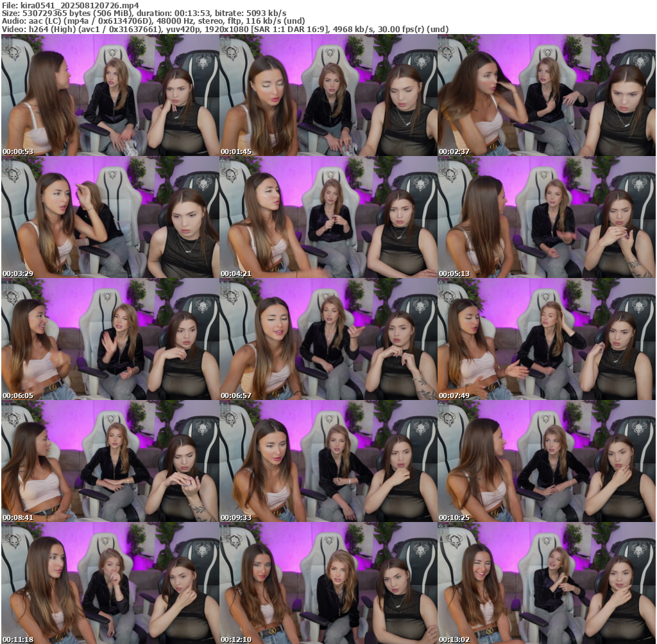Viewport: 657px width, 644px height.
Task: Click the thumbnail timestamped 00:11:18
Action: tap(110, 583)
